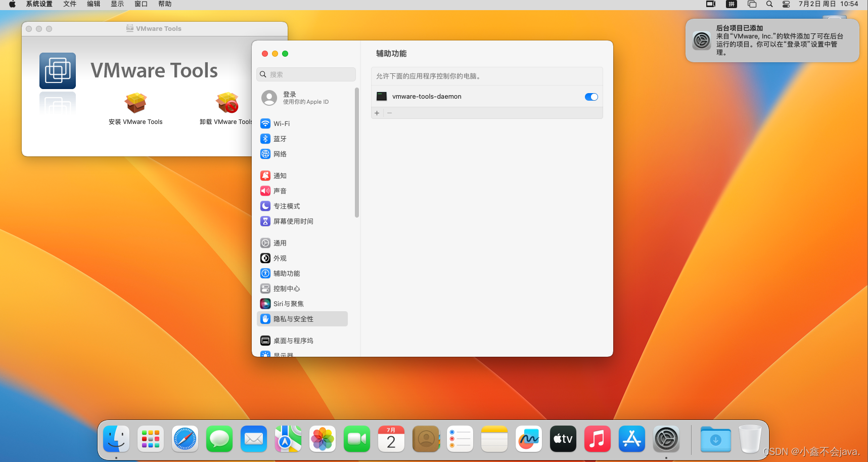Click the Spotlight search icon in menu bar
Image resolution: width=868 pixels, height=462 pixels.
(769, 4)
